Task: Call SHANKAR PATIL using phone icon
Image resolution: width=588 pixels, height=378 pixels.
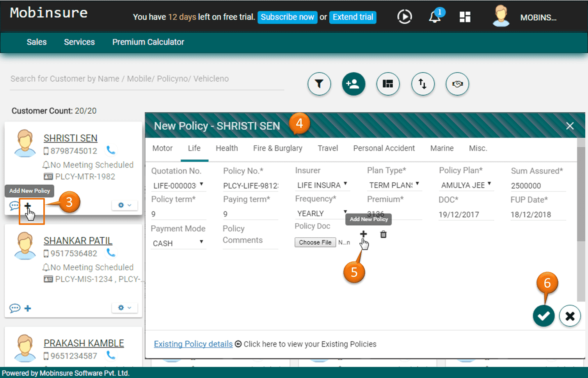Action: point(111,253)
